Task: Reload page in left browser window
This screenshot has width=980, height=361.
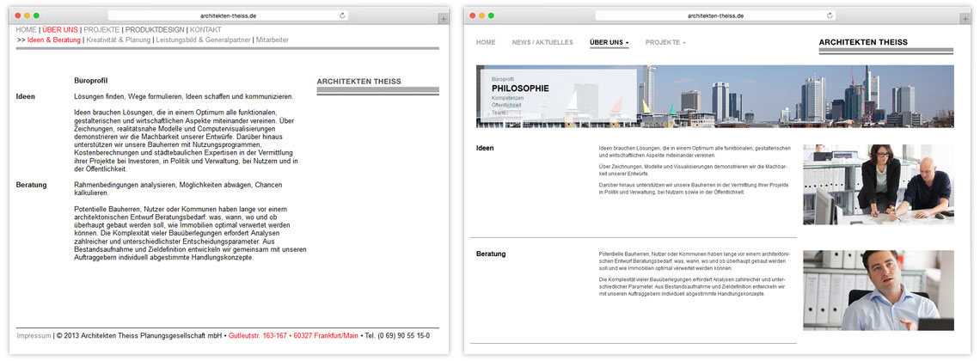Action: click(x=342, y=15)
